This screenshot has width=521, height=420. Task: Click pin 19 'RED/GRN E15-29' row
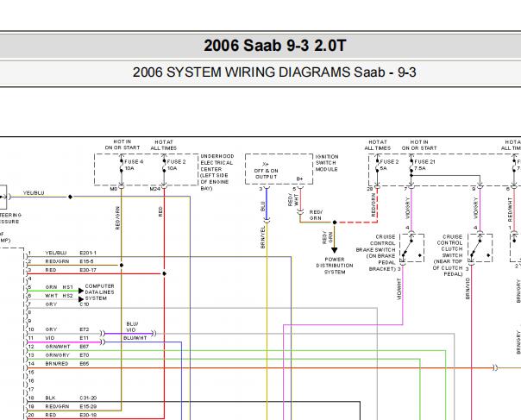62,407
